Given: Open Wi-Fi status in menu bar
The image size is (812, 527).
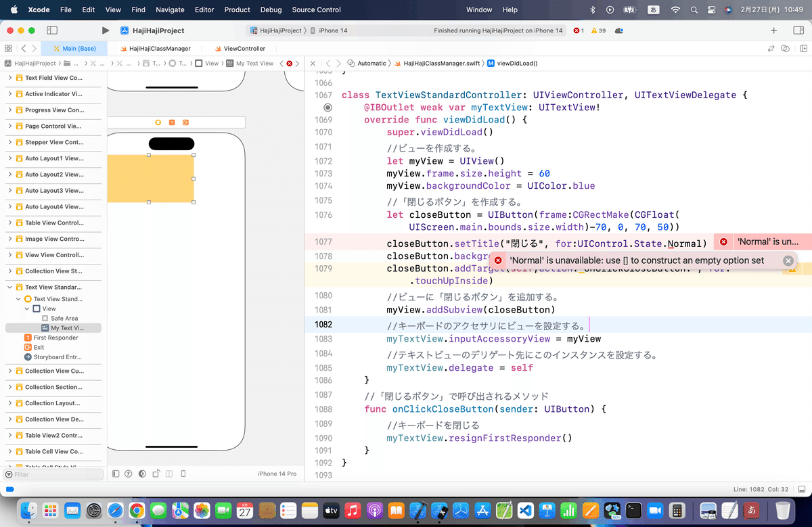Looking at the screenshot, I should pyautogui.click(x=675, y=9).
